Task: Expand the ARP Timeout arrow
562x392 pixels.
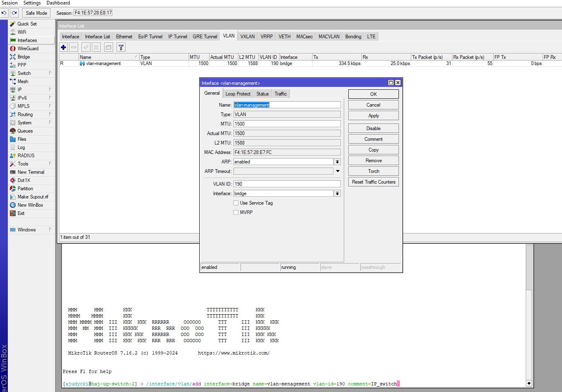Action: [338, 171]
